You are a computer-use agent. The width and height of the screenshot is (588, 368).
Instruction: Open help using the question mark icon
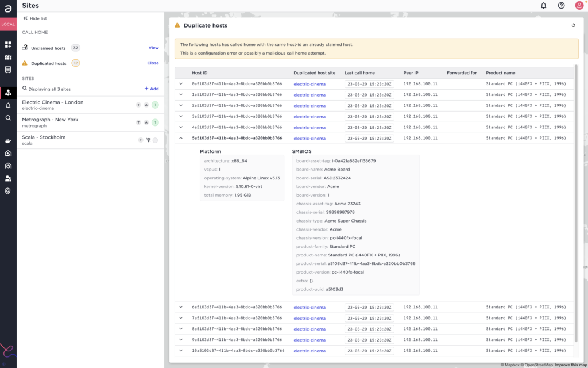tap(560, 6)
